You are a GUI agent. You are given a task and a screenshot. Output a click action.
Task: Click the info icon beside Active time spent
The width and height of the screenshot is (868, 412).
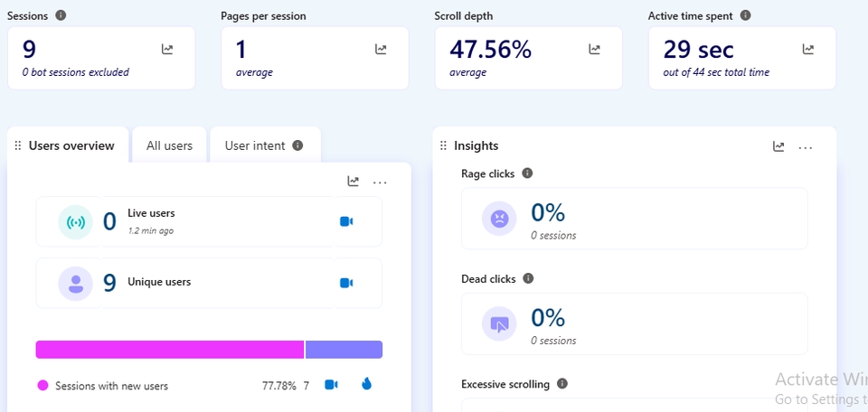745,15
